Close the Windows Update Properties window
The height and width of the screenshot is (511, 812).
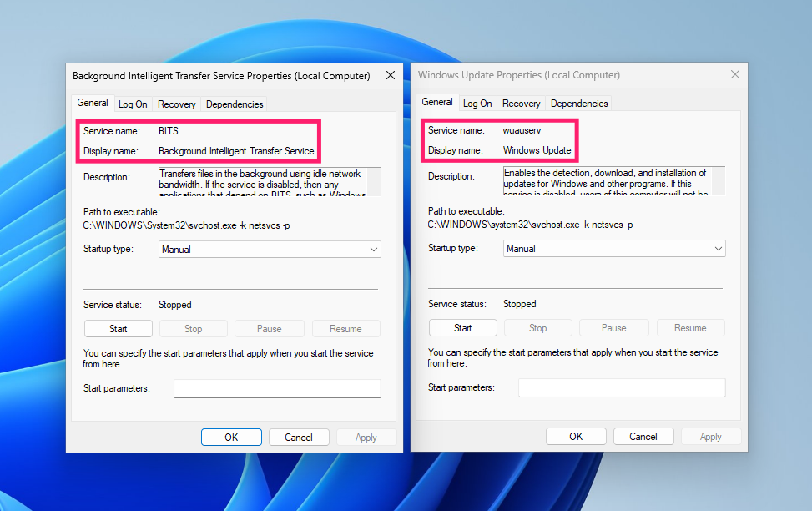(735, 74)
